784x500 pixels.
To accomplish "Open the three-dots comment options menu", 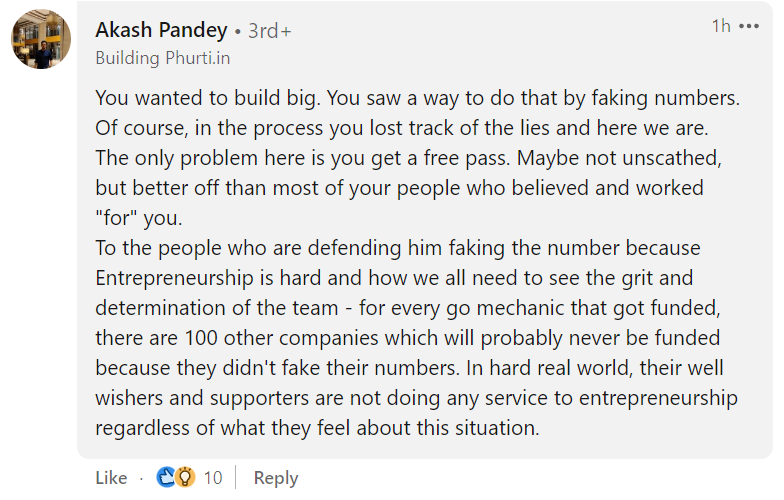I will 748,26.
